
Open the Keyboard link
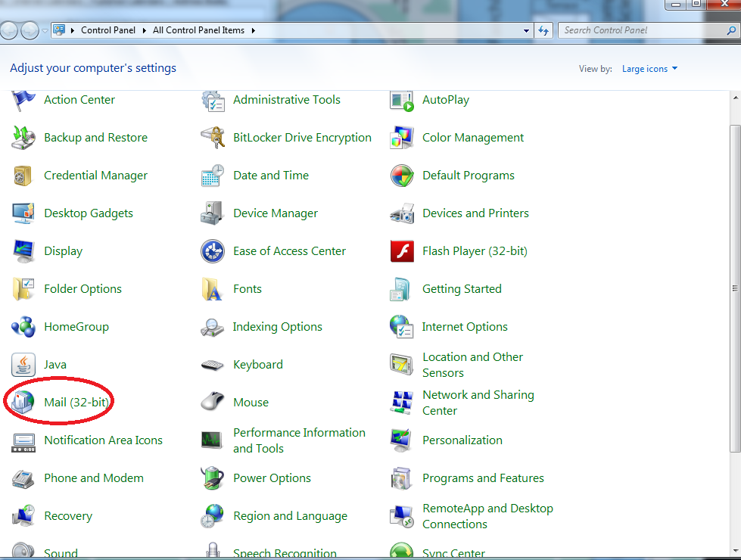[258, 364]
